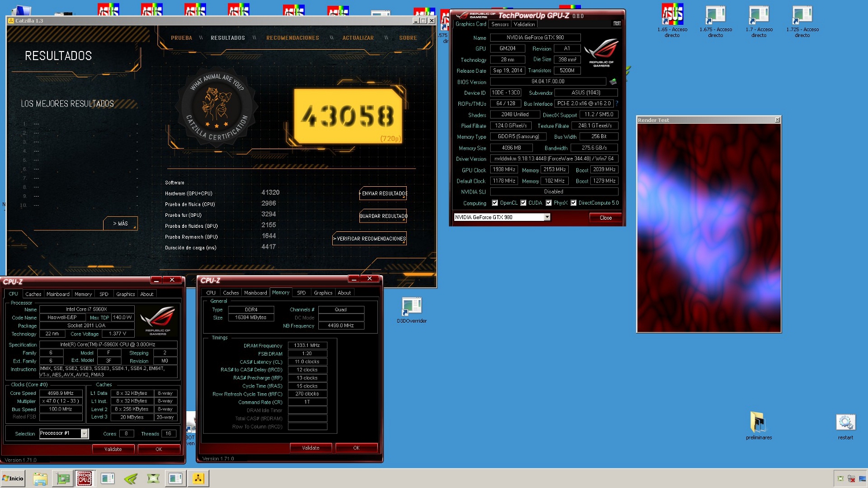Click Close button in GPU-Z
868x488 pixels.
tap(605, 218)
